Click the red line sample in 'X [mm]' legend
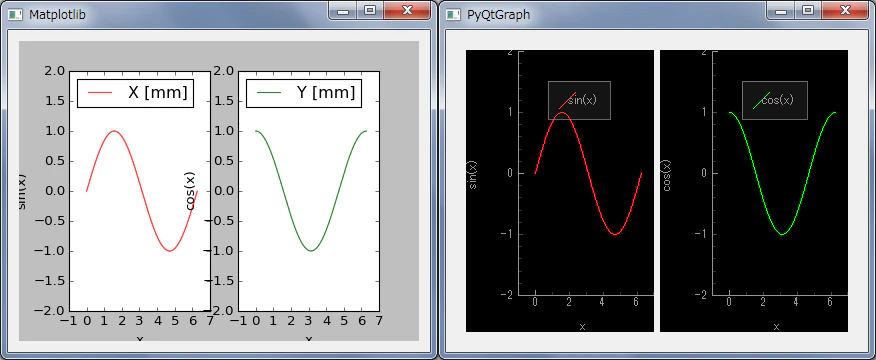The height and width of the screenshot is (360, 876). coord(99,93)
